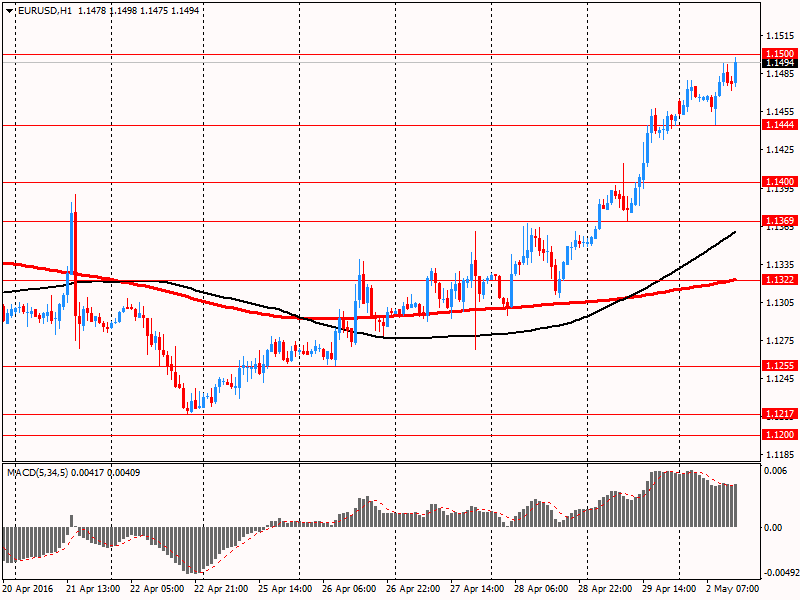800x600 pixels.
Task: Click the 1.1425 price scale value
Action: coord(780,149)
